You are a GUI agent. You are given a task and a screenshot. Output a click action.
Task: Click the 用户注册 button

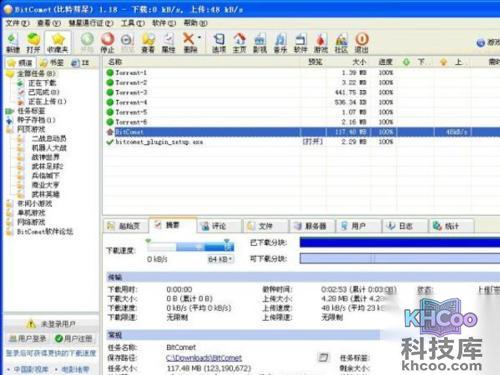coord(73,339)
